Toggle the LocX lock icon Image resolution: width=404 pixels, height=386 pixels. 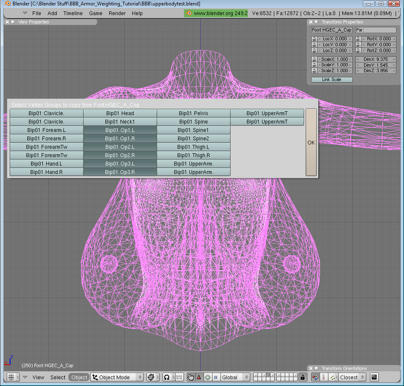(x=314, y=39)
